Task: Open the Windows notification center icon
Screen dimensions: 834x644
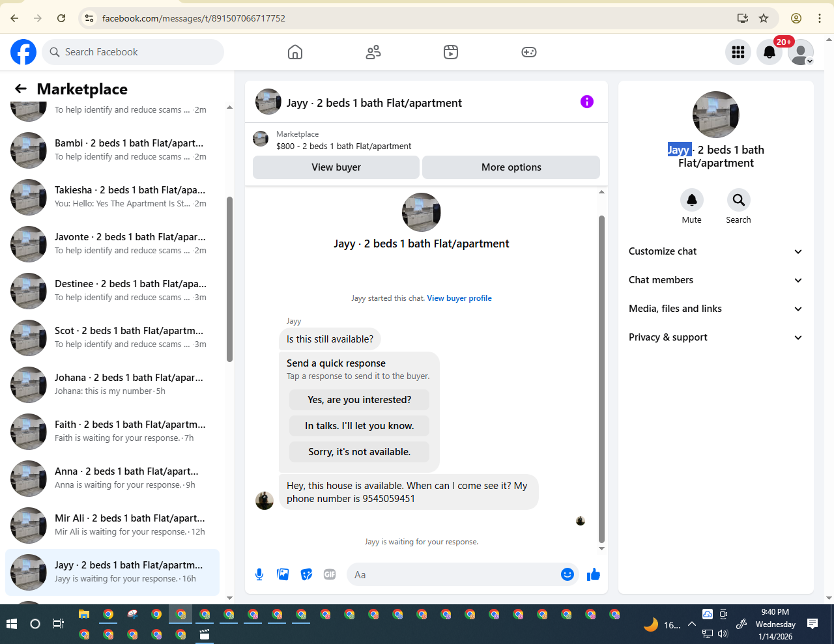Action: point(812,624)
